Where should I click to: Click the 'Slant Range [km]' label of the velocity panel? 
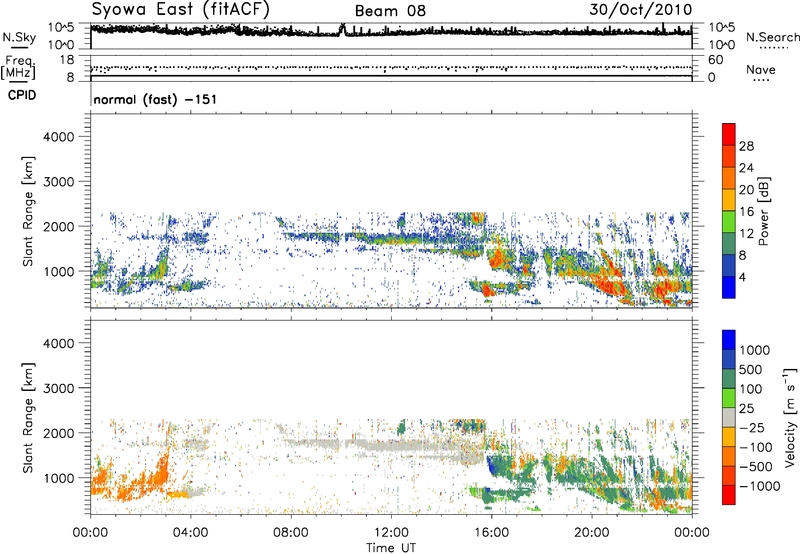[28, 417]
